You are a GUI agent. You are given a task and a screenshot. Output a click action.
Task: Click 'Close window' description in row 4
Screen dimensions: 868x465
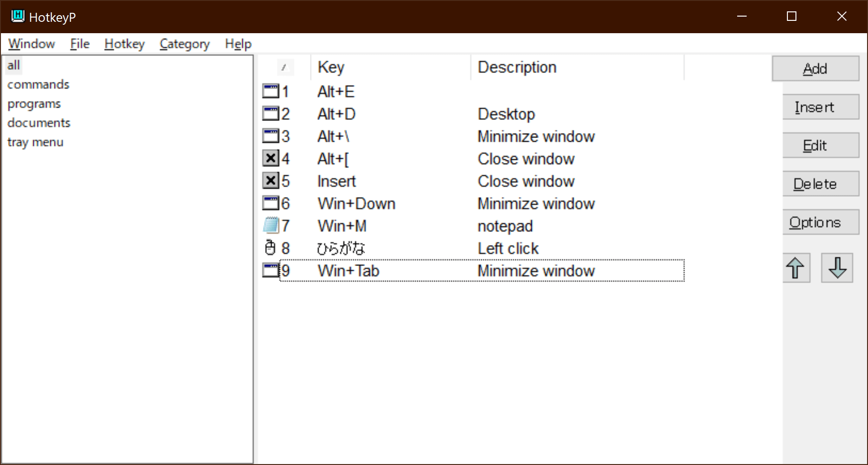526,158
